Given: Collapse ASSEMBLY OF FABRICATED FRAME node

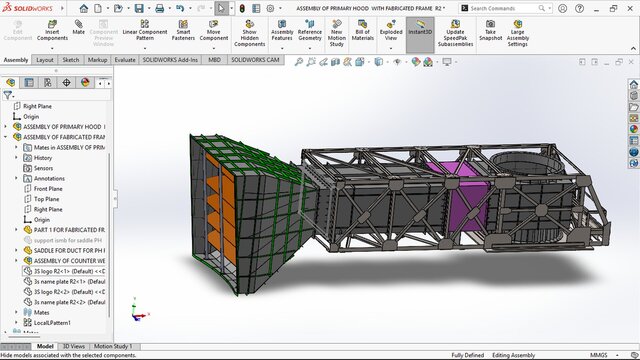Looking at the screenshot, I should (6, 137).
